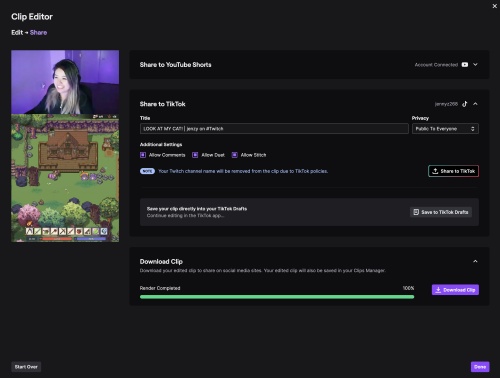Click the Start Over button

click(x=26, y=367)
